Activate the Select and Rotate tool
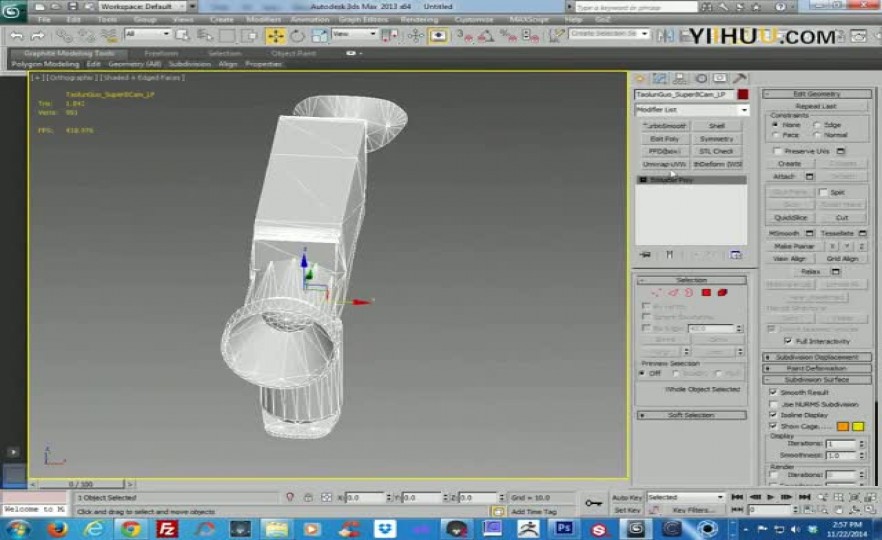The width and height of the screenshot is (882, 540). [298, 36]
